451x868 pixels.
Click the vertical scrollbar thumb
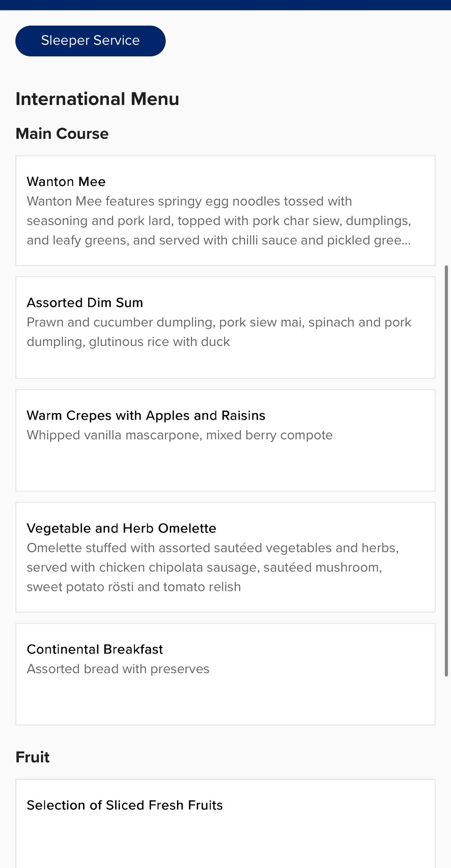pos(446,470)
